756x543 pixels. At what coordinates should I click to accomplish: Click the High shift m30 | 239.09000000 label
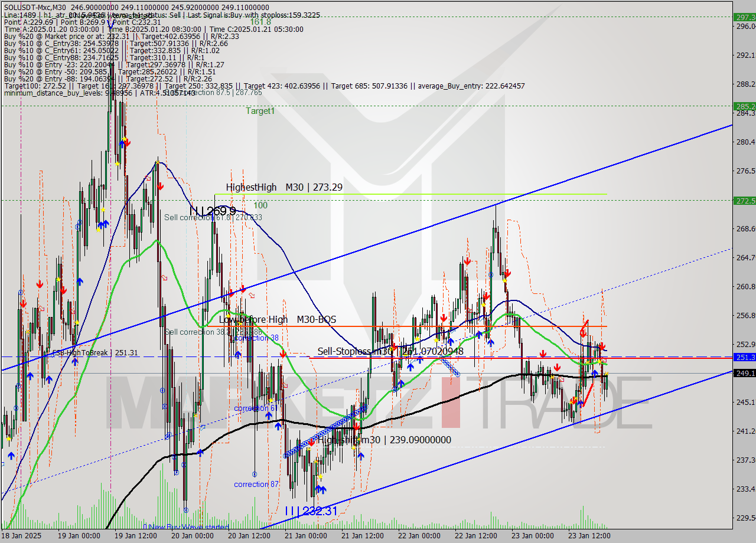tap(384, 440)
